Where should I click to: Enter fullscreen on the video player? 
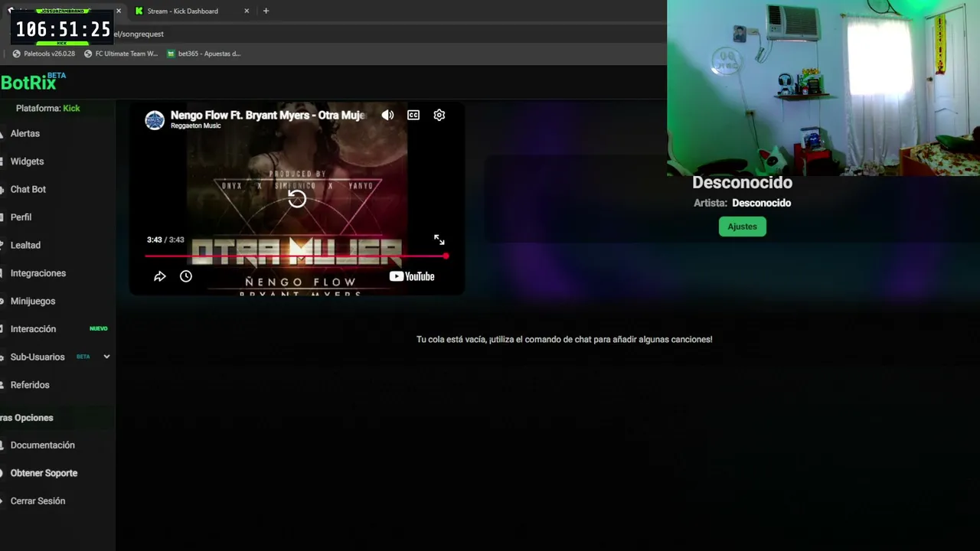(439, 240)
